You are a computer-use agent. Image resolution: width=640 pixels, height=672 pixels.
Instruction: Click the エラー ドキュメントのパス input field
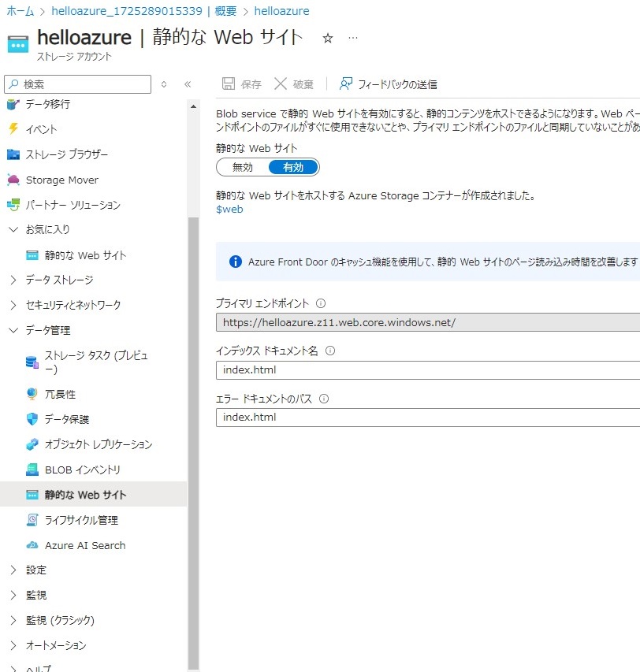click(x=428, y=417)
